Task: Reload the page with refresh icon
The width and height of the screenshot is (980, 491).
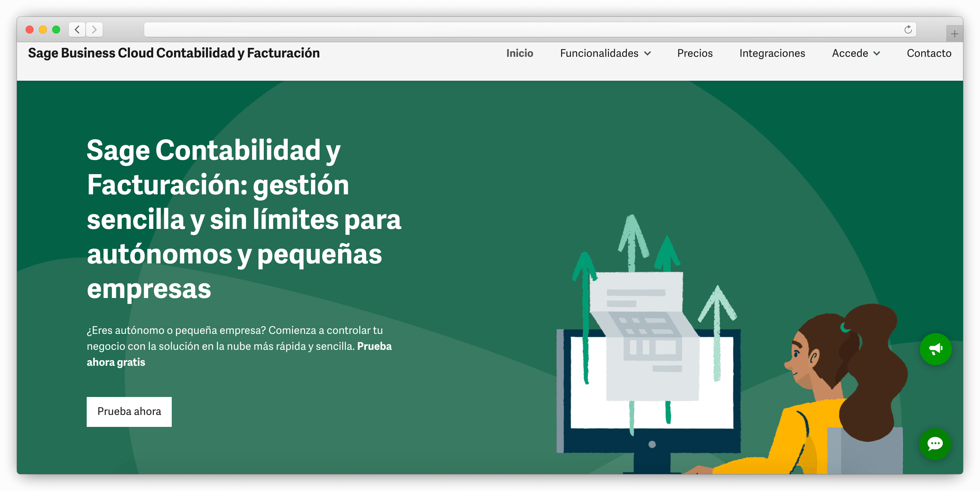Action: (908, 29)
